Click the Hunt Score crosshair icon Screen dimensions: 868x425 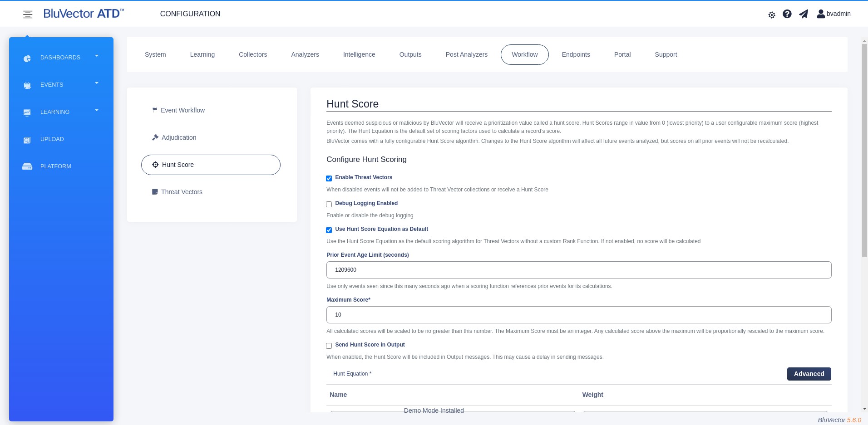[155, 165]
